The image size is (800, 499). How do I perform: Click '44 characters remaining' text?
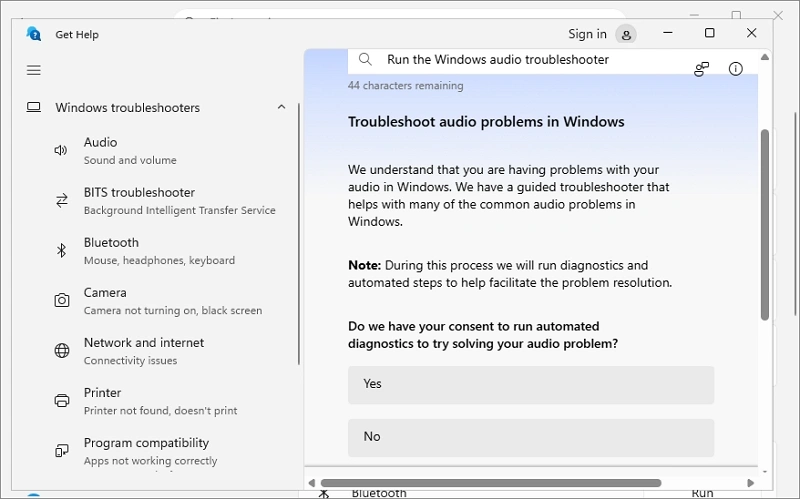[x=406, y=86]
